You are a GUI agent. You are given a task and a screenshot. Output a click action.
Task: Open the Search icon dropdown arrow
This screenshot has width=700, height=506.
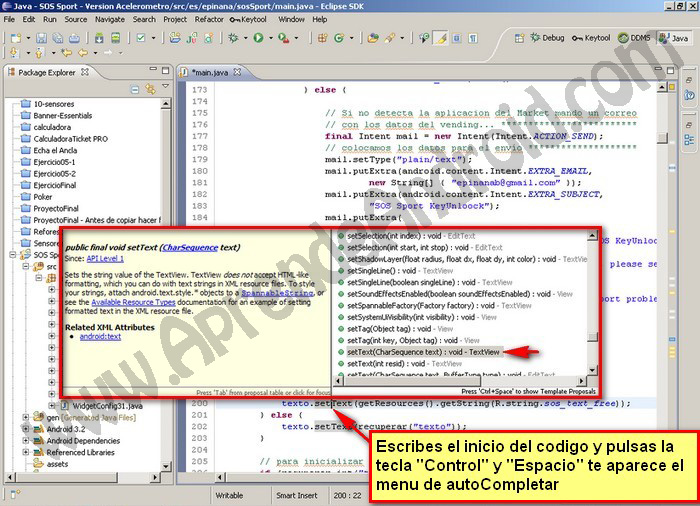(402, 38)
